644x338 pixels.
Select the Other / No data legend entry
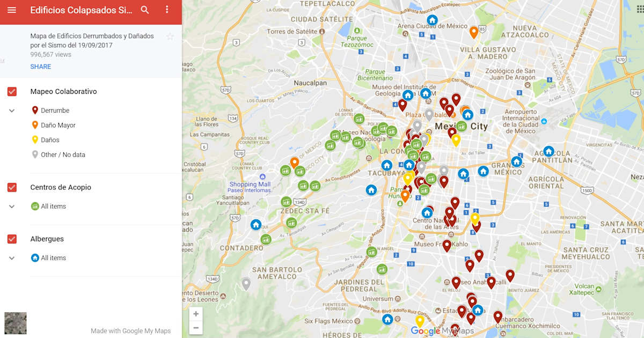[x=58, y=155]
